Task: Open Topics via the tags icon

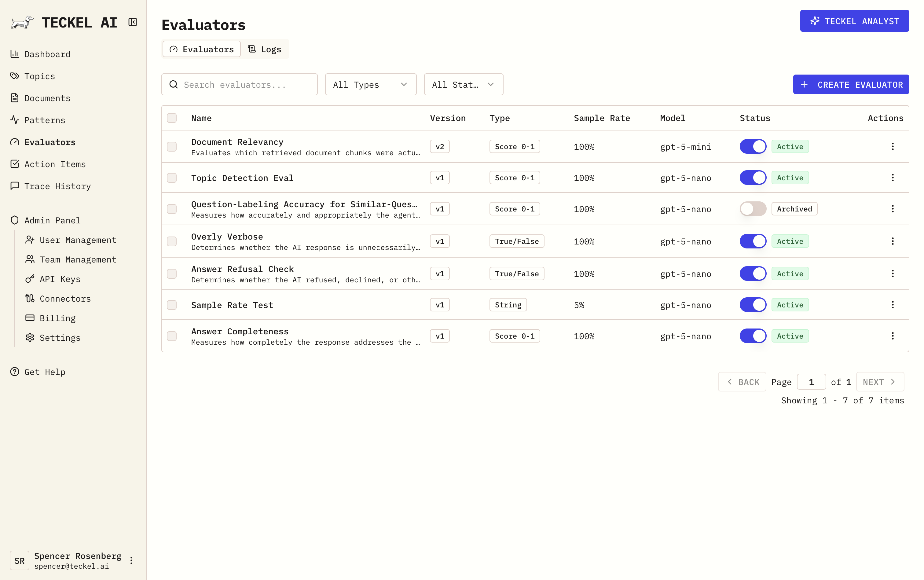Action: (15, 76)
